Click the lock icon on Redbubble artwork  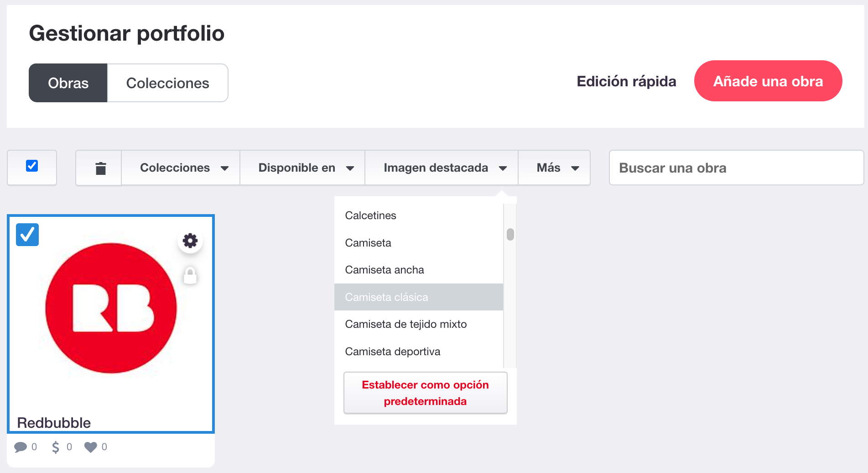(190, 275)
